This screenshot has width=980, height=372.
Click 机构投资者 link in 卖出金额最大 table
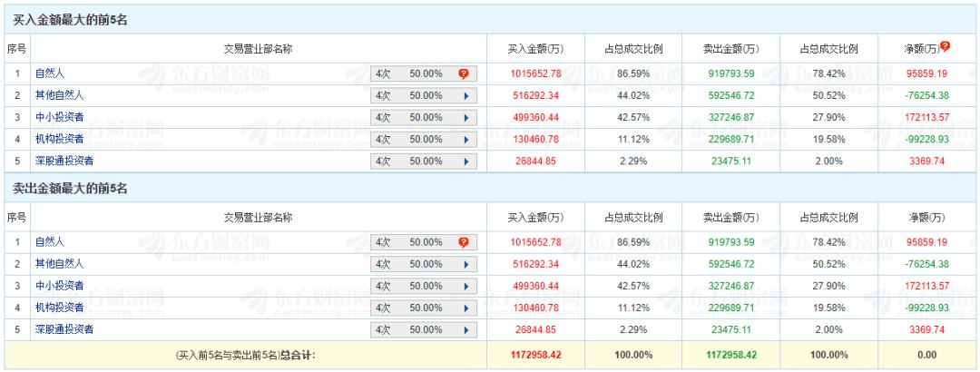(59, 308)
